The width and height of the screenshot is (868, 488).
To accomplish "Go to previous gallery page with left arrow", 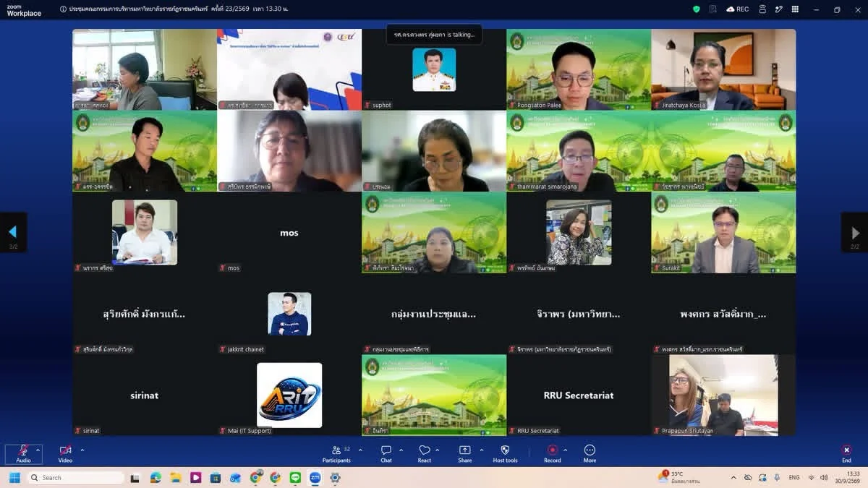I will pos(13,232).
